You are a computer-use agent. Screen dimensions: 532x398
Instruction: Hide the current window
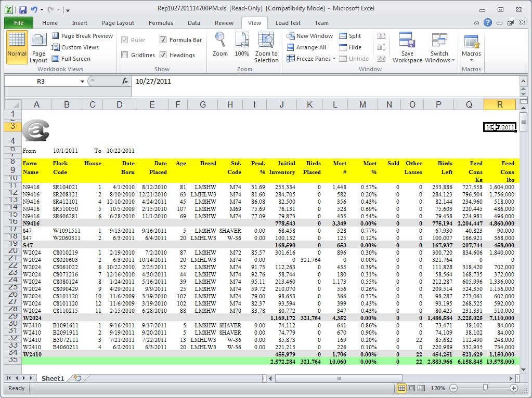350,47
